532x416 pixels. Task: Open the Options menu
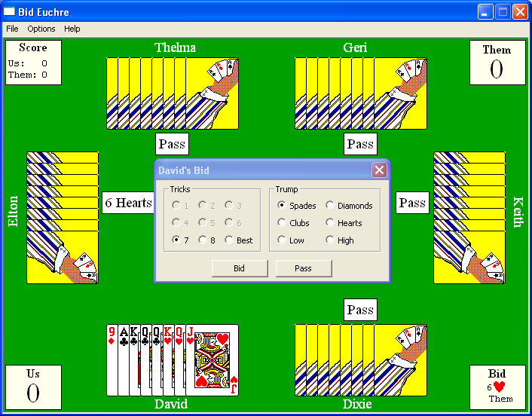point(41,29)
